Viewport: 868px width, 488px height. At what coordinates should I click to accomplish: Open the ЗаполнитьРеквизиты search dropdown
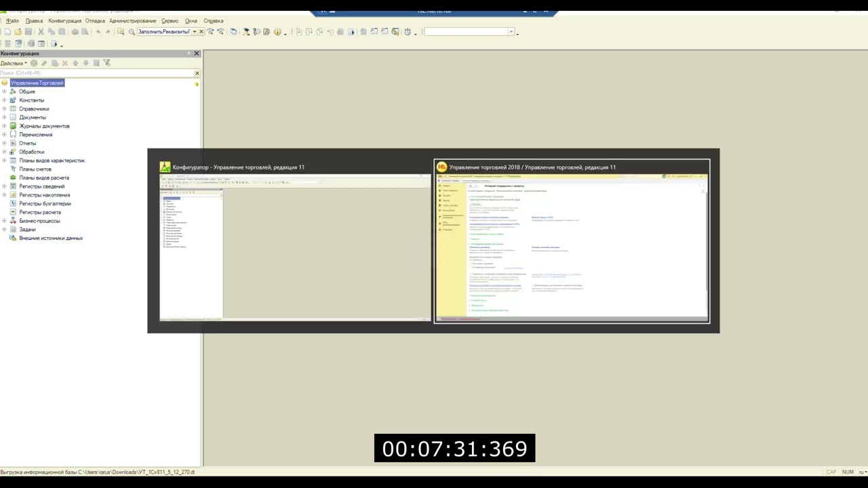pyautogui.click(x=195, y=32)
